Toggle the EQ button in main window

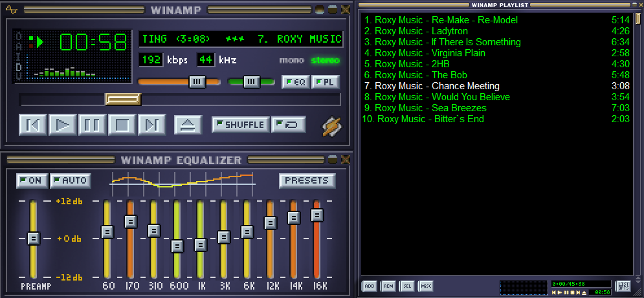[x=295, y=81]
